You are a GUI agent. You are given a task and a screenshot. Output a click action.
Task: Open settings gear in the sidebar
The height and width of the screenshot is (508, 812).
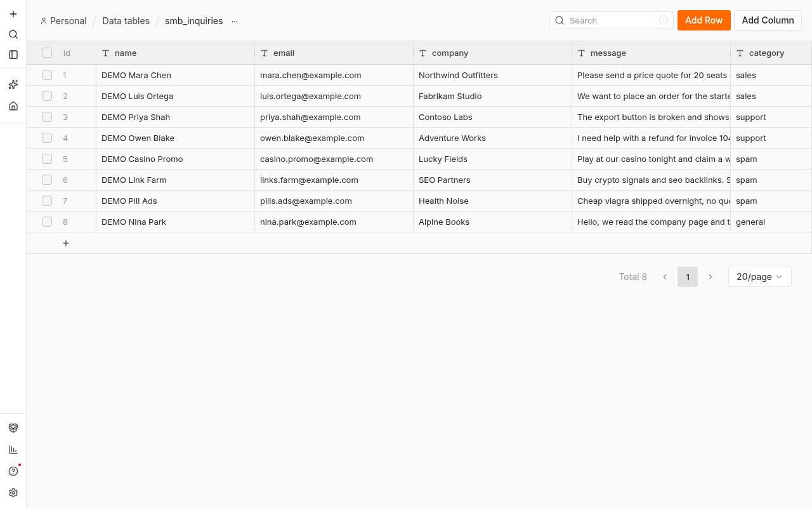(13, 493)
